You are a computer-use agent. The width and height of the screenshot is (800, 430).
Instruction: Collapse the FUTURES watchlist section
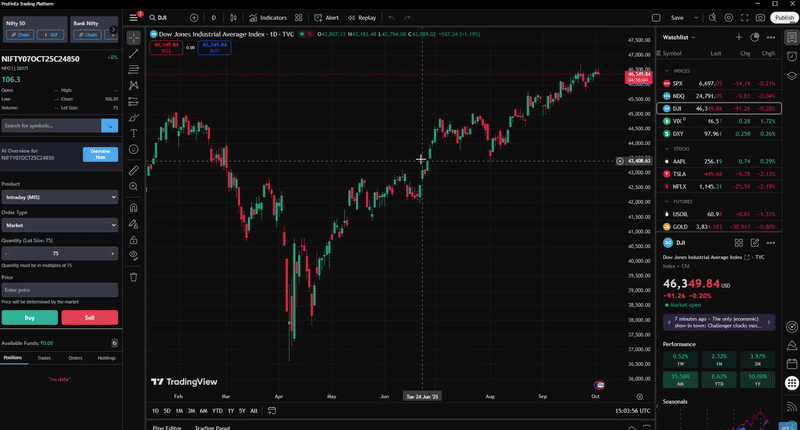point(667,201)
